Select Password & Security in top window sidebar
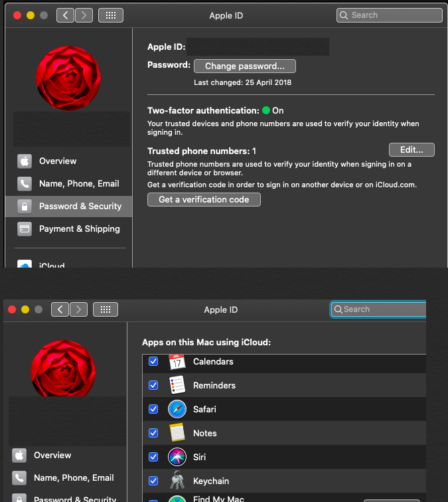 click(68, 206)
